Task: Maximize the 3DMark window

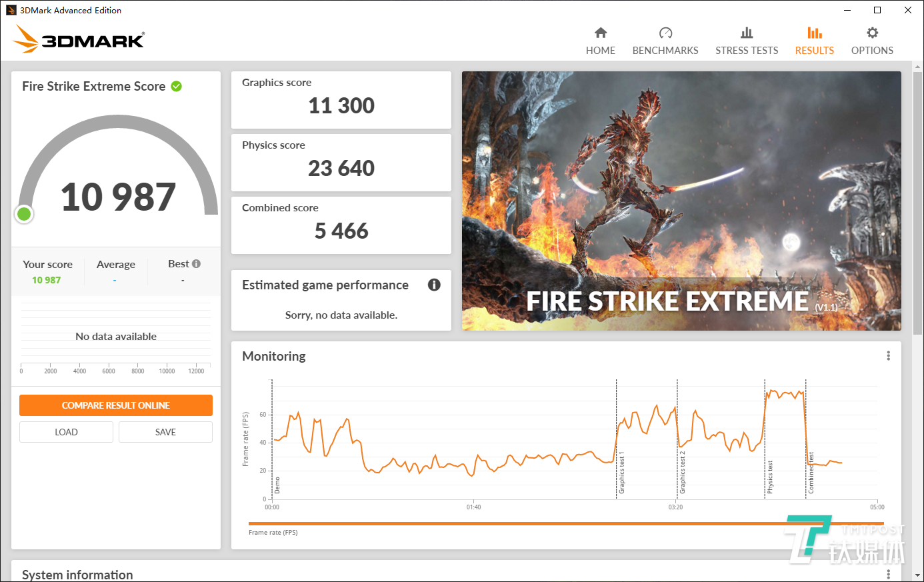Action: (877, 10)
